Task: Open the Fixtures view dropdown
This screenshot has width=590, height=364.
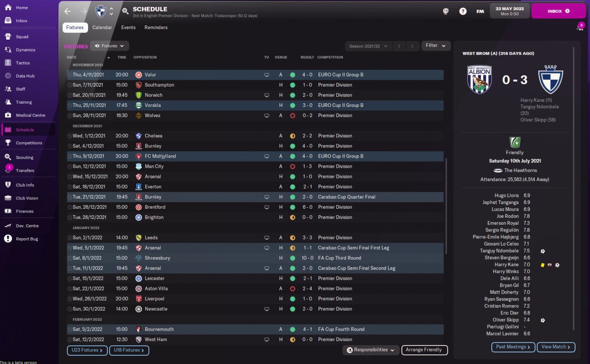Action: 109,46
